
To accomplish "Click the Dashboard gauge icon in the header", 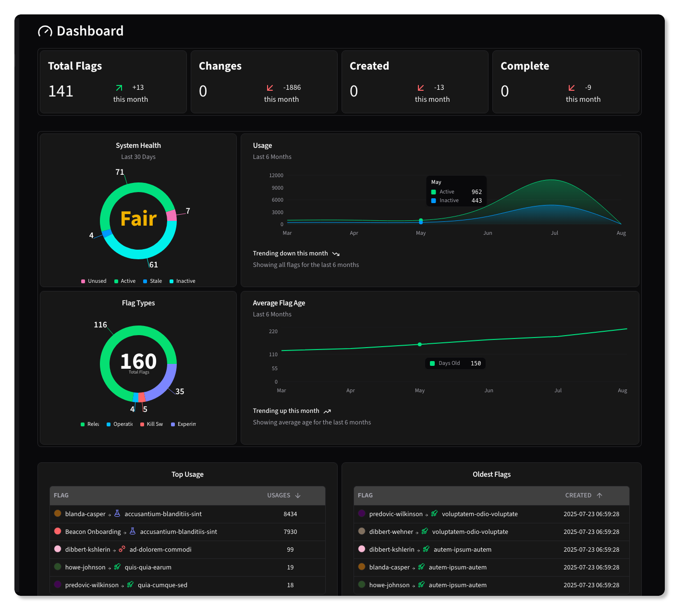I will coord(45,31).
